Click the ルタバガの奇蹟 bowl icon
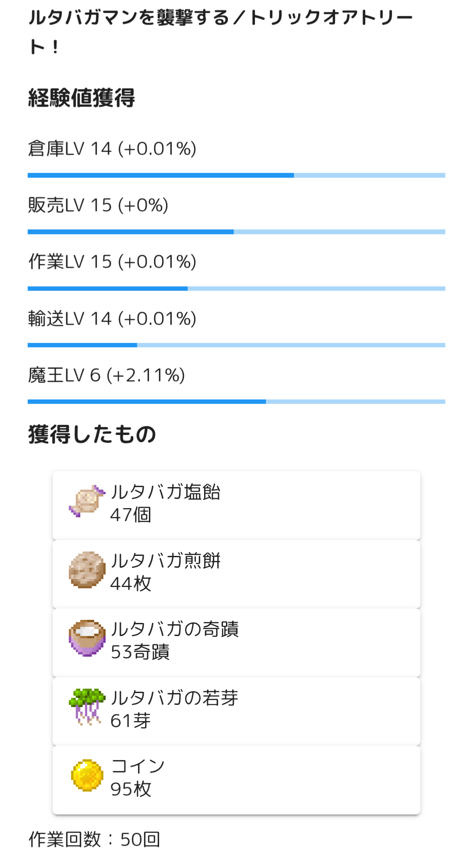 point(87,638)
